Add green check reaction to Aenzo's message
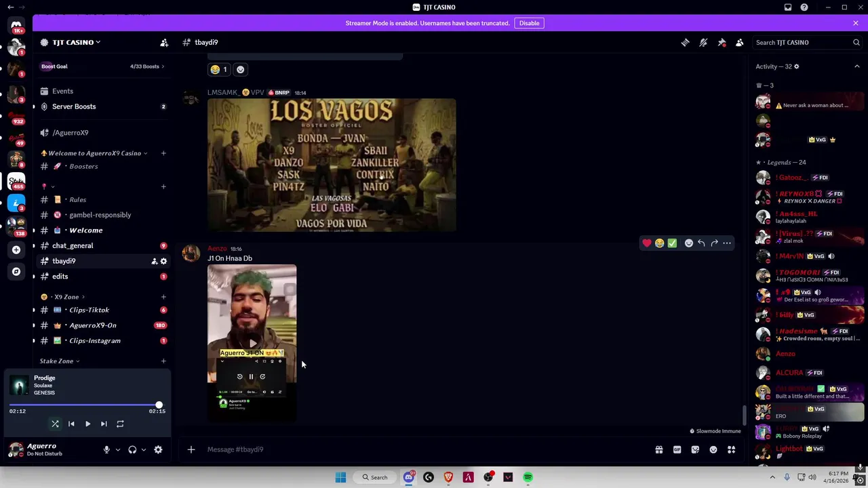The height and width of the screenshot is (488, 868). coord(672,243)
